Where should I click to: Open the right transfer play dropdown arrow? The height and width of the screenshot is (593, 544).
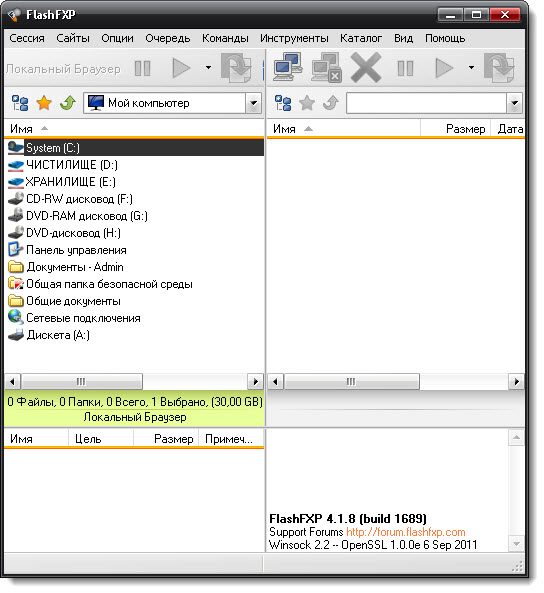(x=471, y=68)
